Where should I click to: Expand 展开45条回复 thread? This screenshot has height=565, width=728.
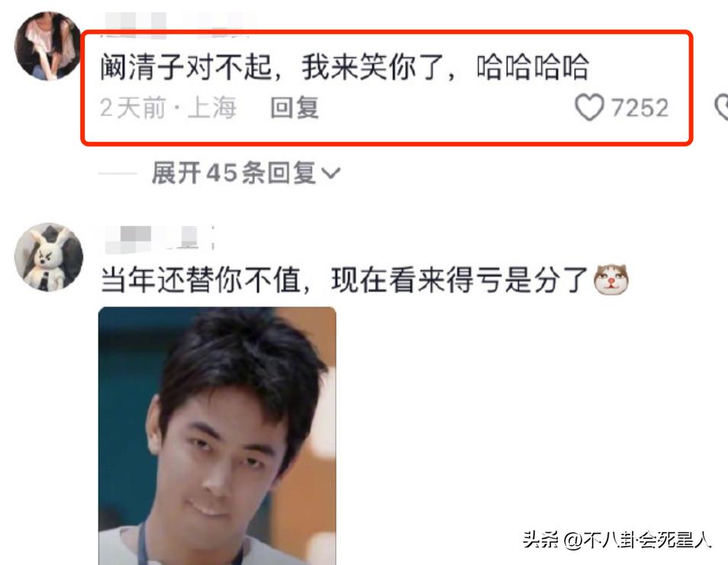(x=246, y=173)
